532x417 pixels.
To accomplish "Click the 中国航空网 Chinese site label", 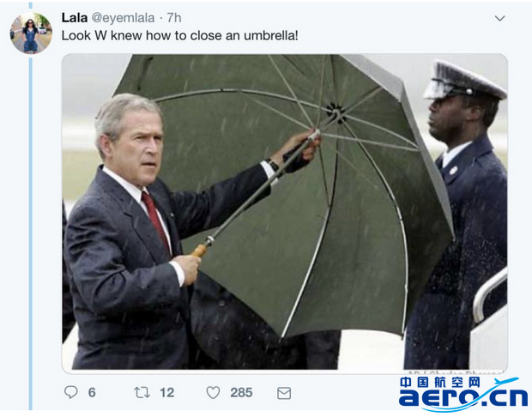I will (440, 382).
